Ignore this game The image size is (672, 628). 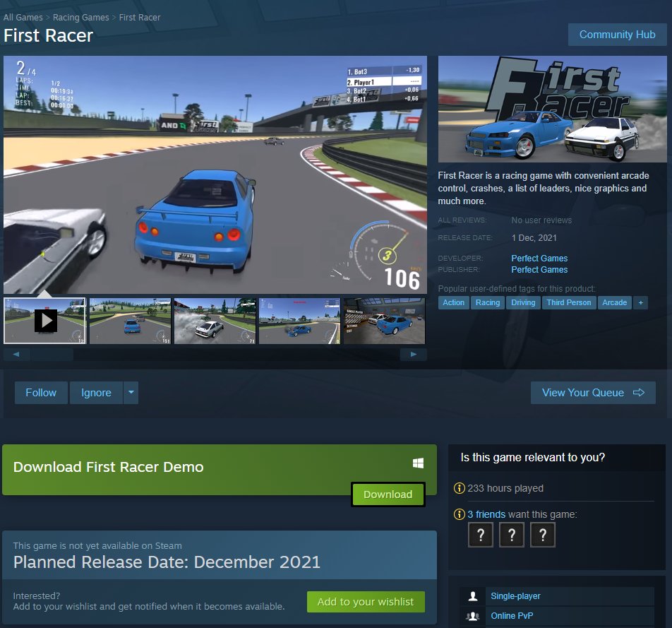click(x=97, y=393)
